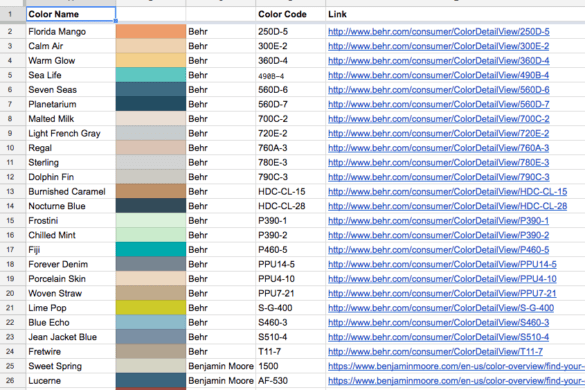Click the Sea Life teal swatch cell

pos(151,75)
